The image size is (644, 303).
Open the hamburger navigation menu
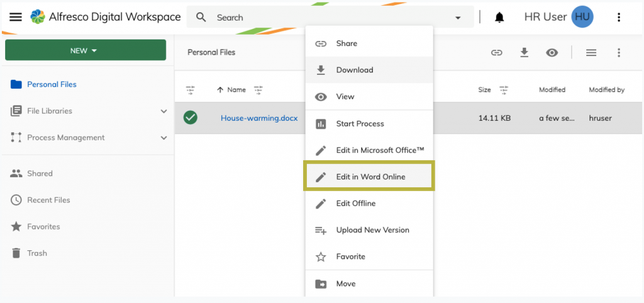coord(16,17)
